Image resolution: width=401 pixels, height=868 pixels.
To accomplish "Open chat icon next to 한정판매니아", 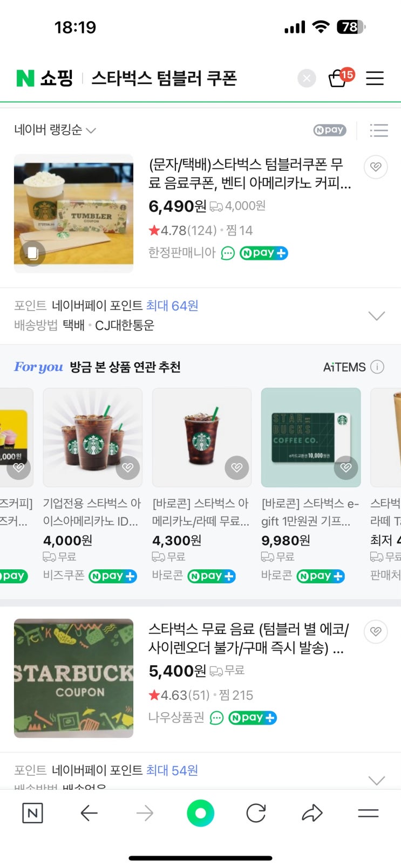I will (228, 253).
